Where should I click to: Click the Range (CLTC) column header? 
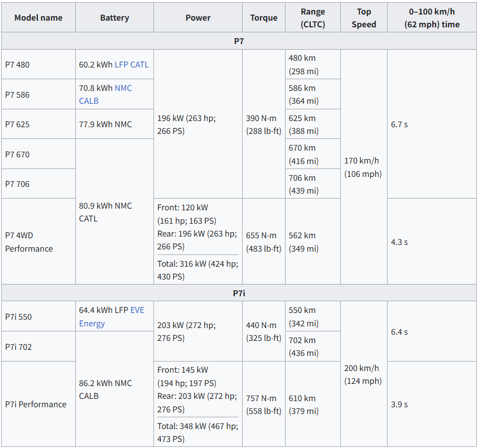tap(312, 18)
